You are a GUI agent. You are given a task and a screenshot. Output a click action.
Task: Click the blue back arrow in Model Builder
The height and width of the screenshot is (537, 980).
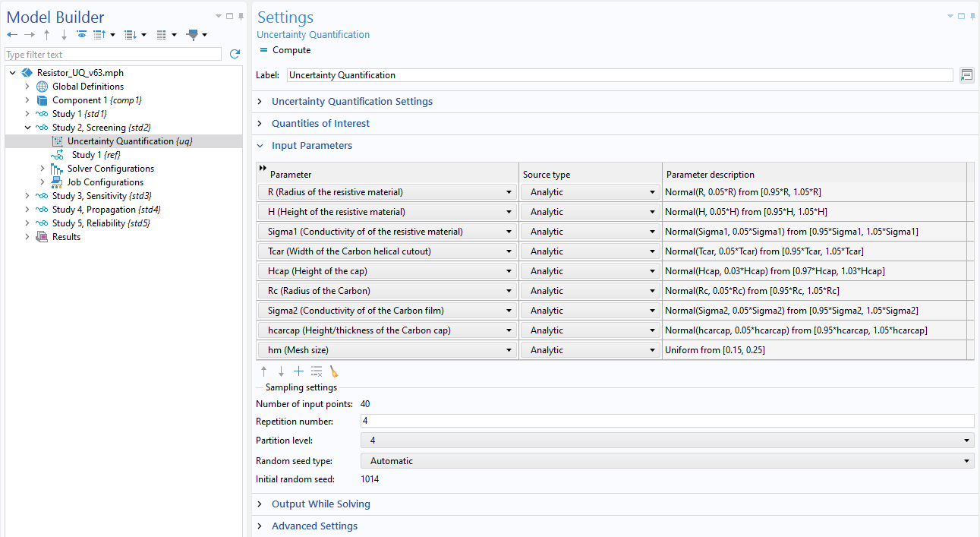click(11, 35)
